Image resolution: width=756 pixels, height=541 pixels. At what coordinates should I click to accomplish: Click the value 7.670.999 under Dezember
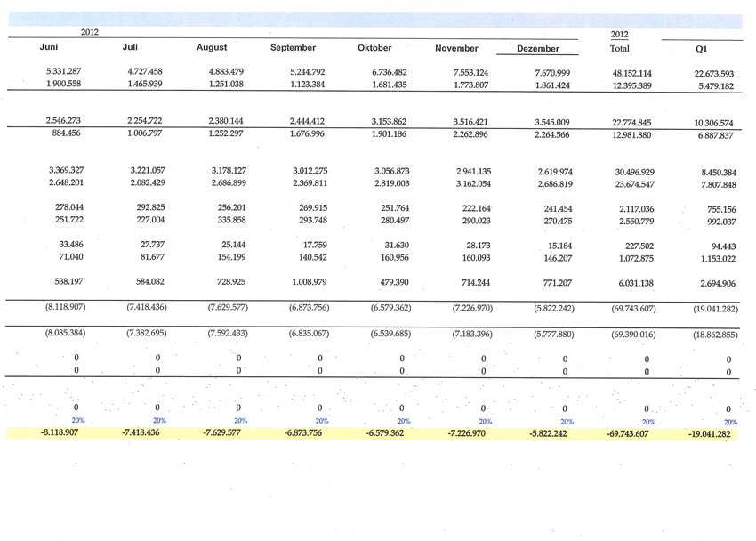[552, 73]
